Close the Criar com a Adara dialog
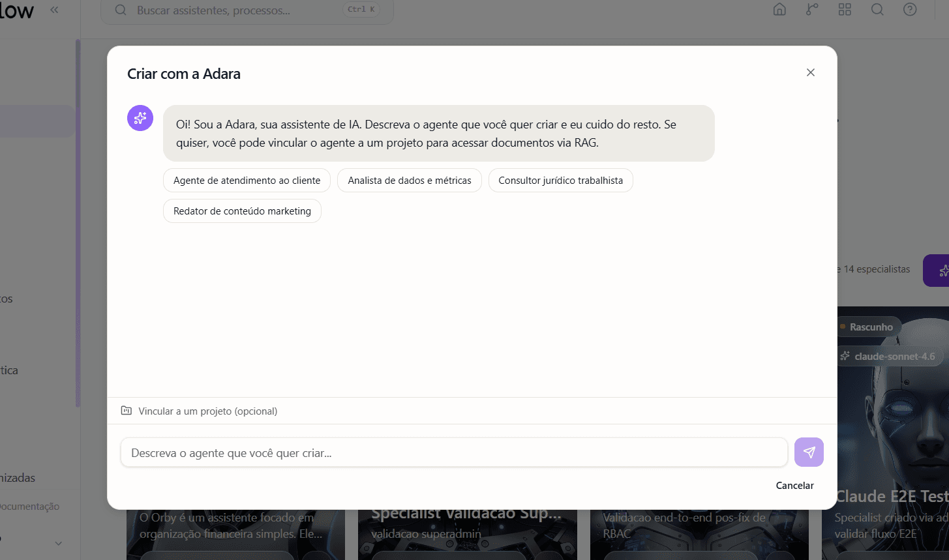Screen dimensions: 949x560 coord(811,72)
